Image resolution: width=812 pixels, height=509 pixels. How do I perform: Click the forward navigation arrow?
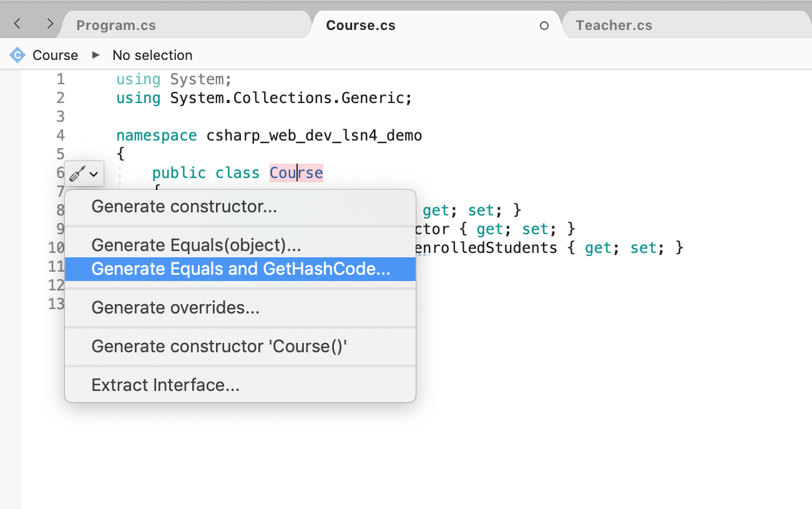(50, 24)
